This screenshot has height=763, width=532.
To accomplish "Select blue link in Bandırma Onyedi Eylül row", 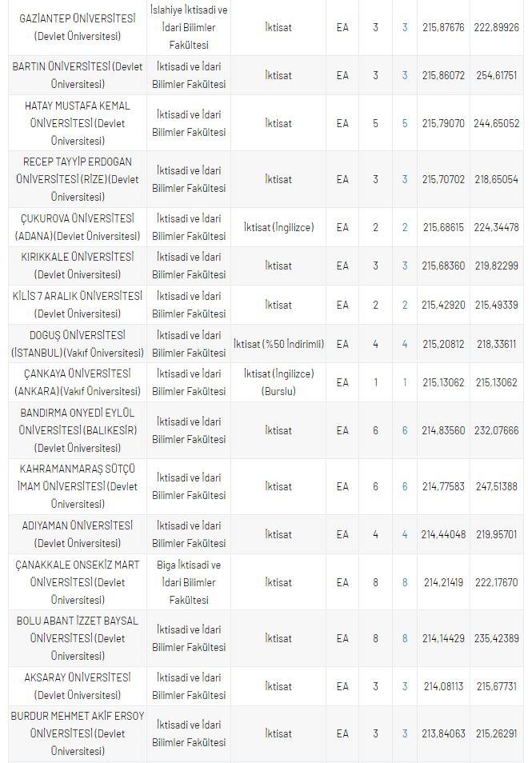I will pos(405,430).
